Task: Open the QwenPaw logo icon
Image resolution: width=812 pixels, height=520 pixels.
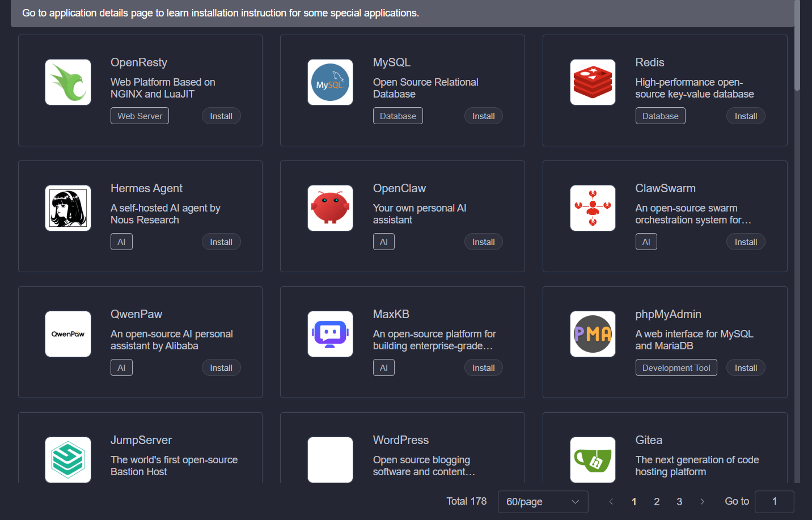Action: 68,334
